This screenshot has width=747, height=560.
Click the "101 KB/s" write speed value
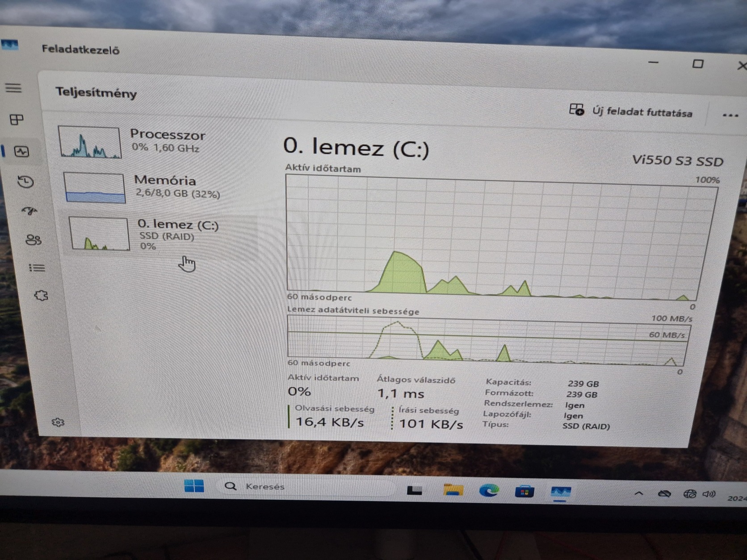coord(431,423)
